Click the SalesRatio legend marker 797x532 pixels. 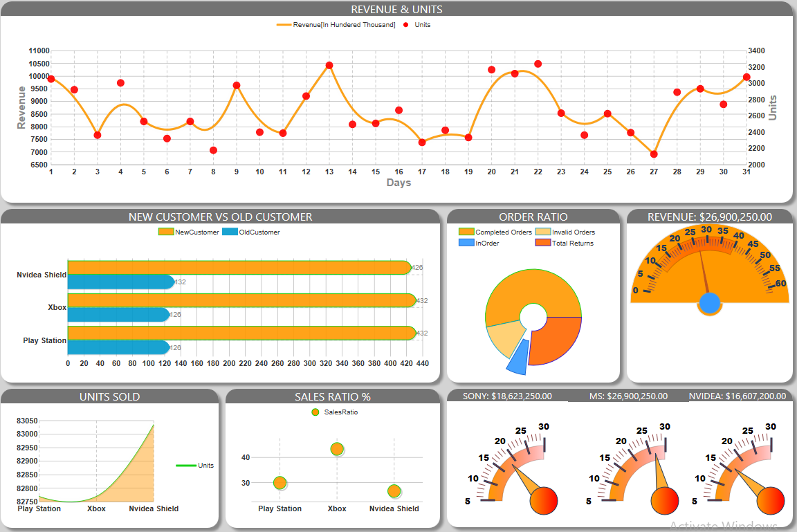315,412
